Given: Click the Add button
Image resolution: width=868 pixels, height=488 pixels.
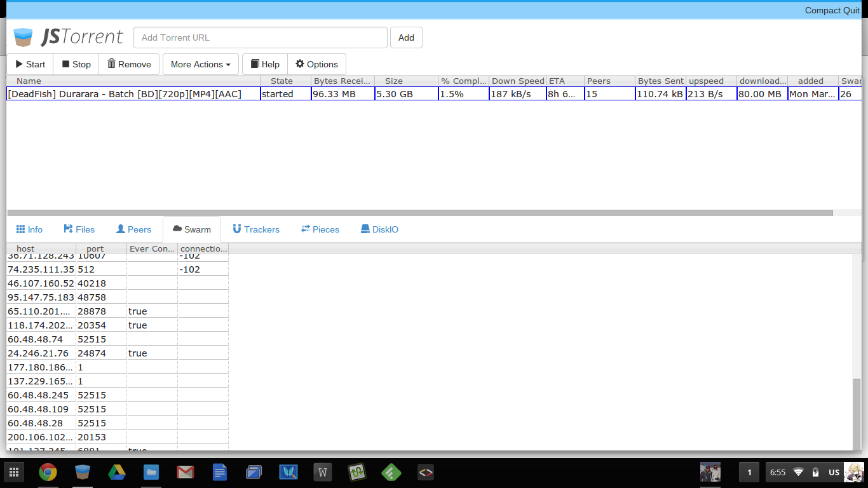Looking at the screenshot, I should coord(406,37).
